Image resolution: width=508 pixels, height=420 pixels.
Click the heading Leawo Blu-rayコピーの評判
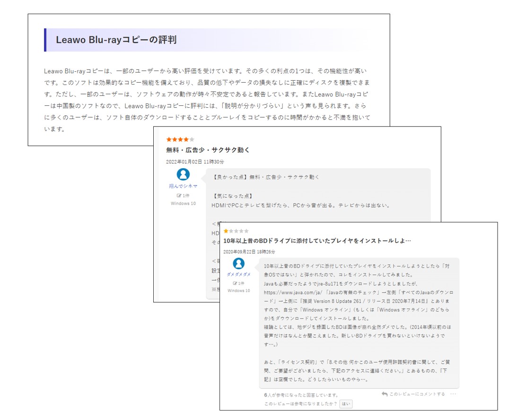point(116,40)
